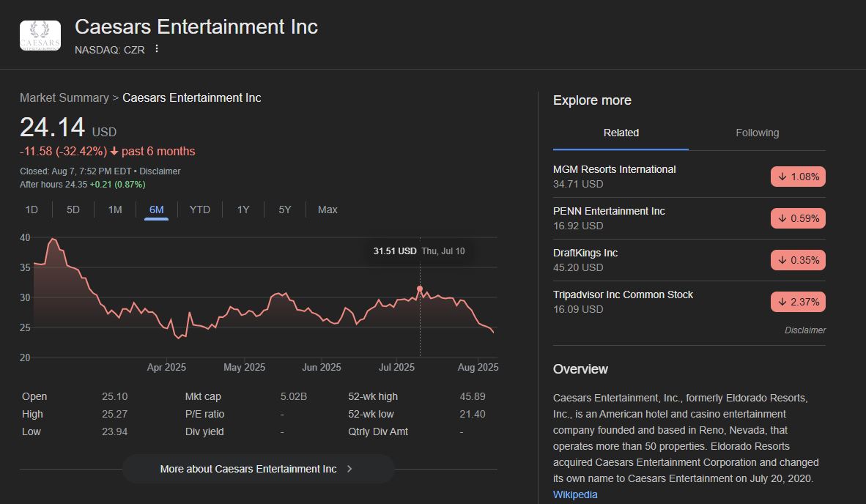The image size is (866, 504).
Task: Select the YTD time range tab
Action: pyautogui.click(x=200, y=210)
